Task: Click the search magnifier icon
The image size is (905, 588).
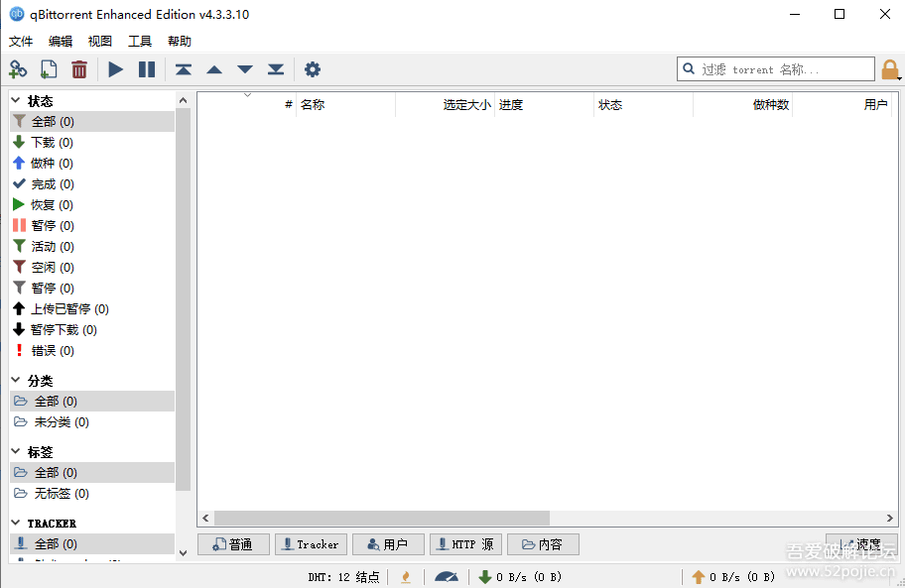Action: 689,69
